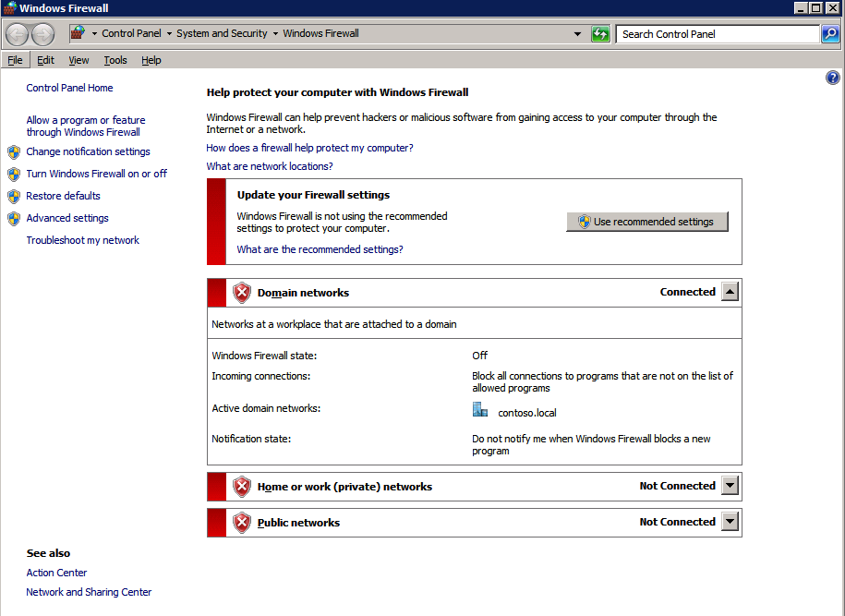Image resolution: width=845 pixels, height=616 pixels.
Task: Click Troubleshoot my network link
Action: (82, 240)
